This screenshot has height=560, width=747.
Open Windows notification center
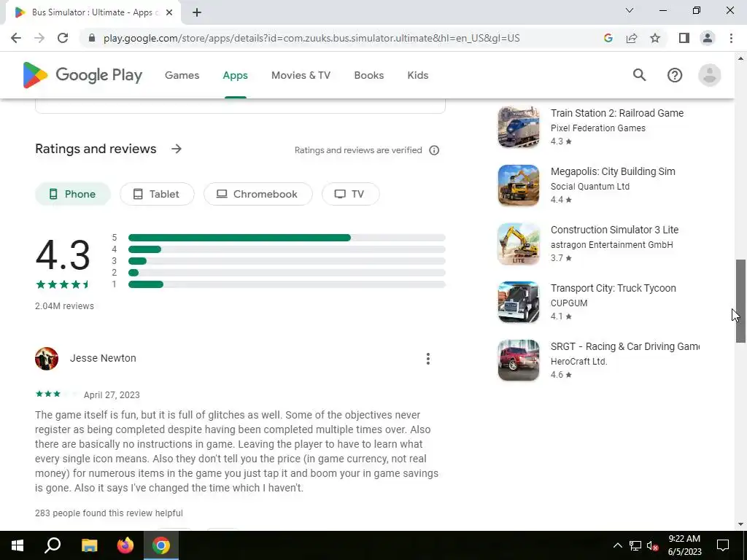[723, 545]
